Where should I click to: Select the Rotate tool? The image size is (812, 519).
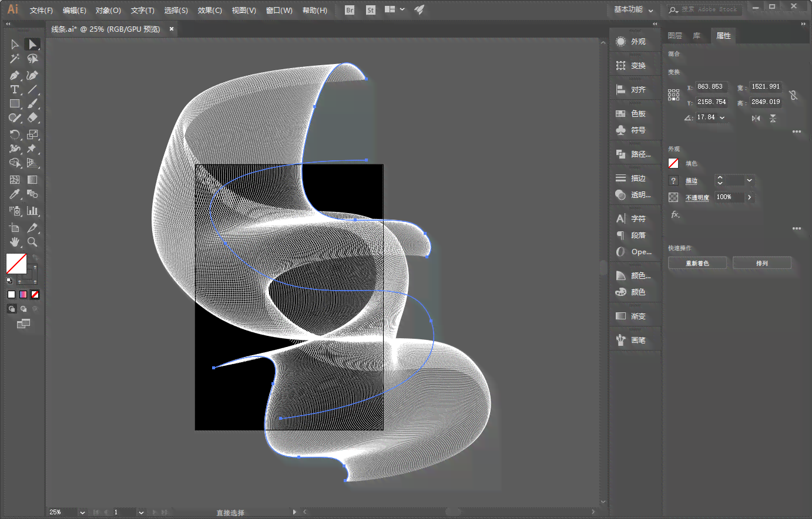pyautogui.click(x=15, y=134)
